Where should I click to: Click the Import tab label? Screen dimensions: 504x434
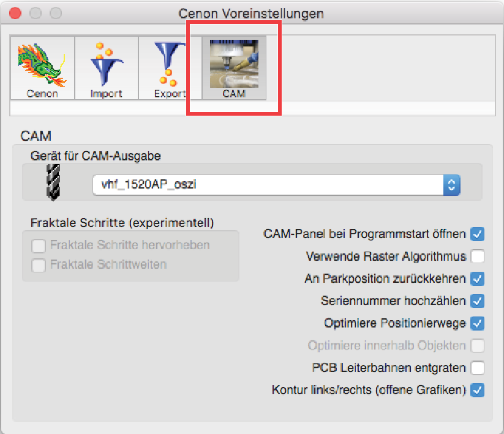(x=107, y=94)
